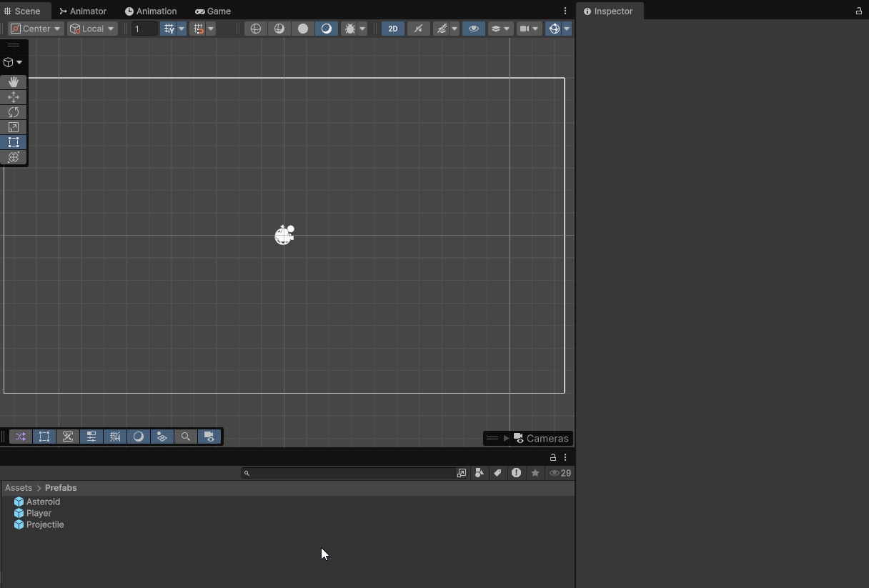Click the layered grid icon in bottom toolbar

pos(162,437)
